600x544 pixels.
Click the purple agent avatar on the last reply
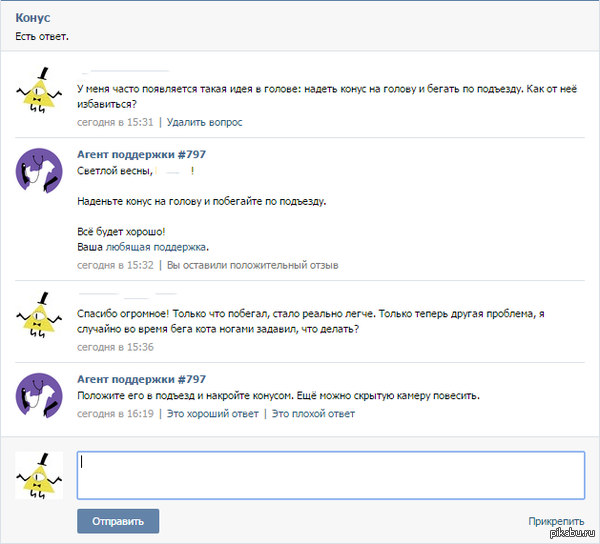pyautogui.click(x=40, y=396)
